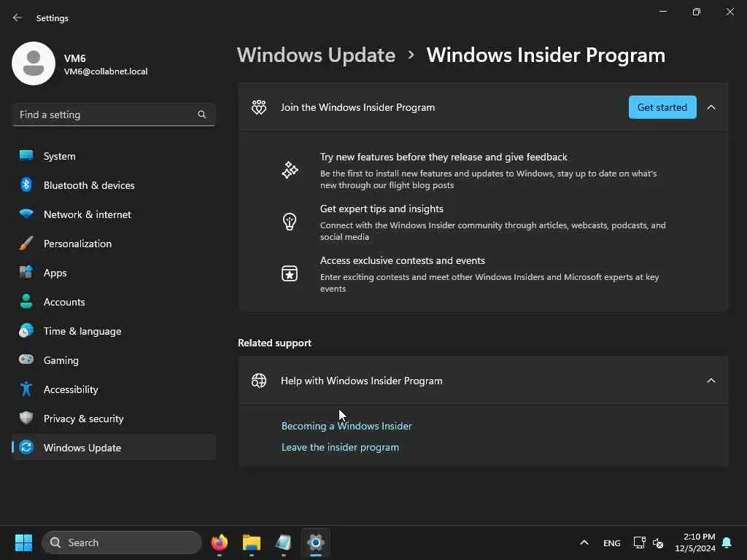The image size is (747, 560).
Task: Click the sparkles new features icon
Action: [x=290, y=170]
